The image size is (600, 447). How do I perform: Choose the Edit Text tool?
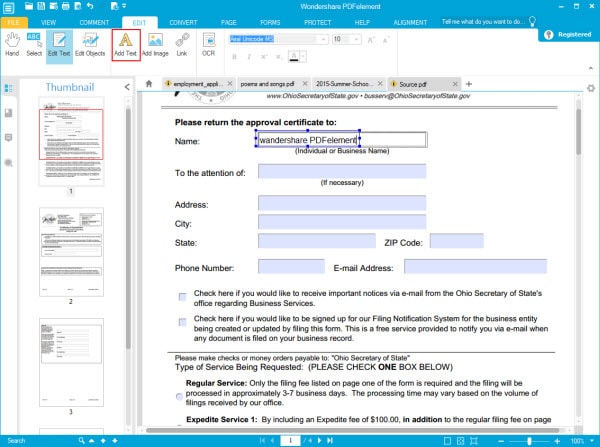[x=59, y=45]
